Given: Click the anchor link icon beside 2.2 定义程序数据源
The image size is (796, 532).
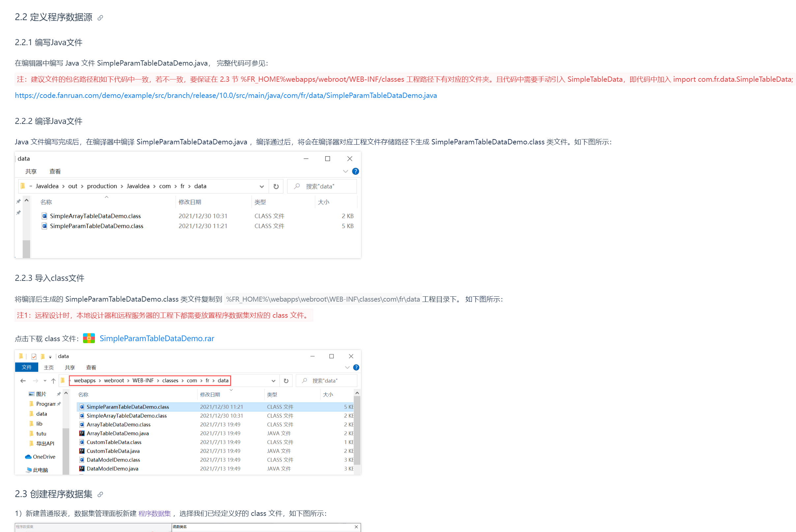Looking at the screenshot, I should coord(100,18).
